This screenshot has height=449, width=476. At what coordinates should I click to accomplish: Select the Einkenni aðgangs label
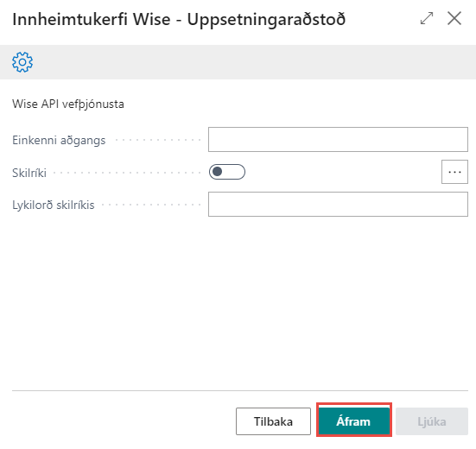(x=59, y=140)
